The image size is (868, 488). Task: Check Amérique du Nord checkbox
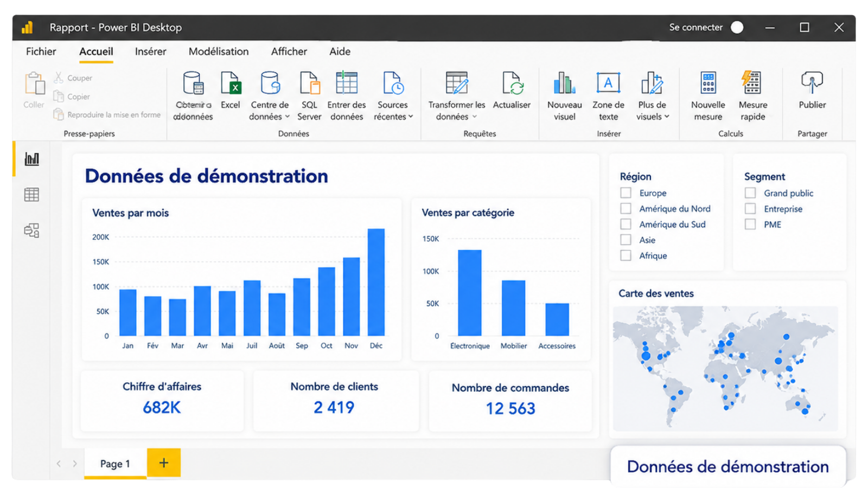pyautogui.click(x=626, y=208)
